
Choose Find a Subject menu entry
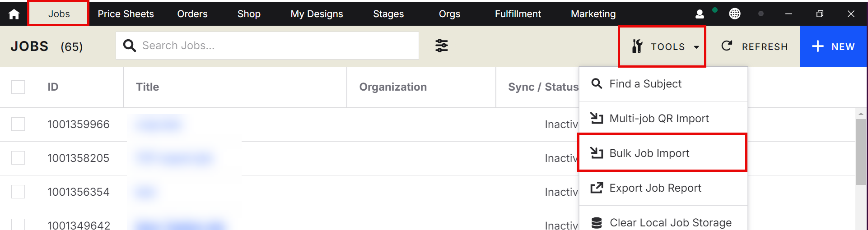[x=645, y=84]
